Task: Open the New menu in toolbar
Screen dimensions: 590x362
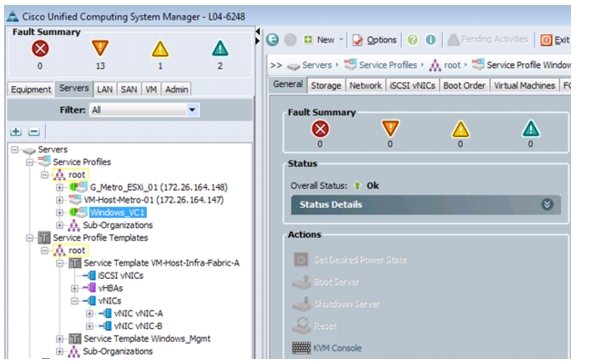Action: (323, 40)
